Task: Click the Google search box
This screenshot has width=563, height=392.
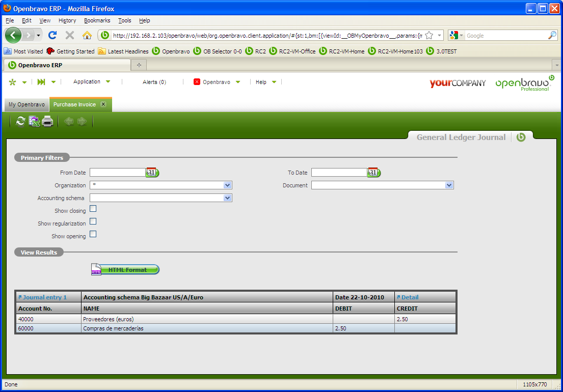Action: (x=506, y=36)
